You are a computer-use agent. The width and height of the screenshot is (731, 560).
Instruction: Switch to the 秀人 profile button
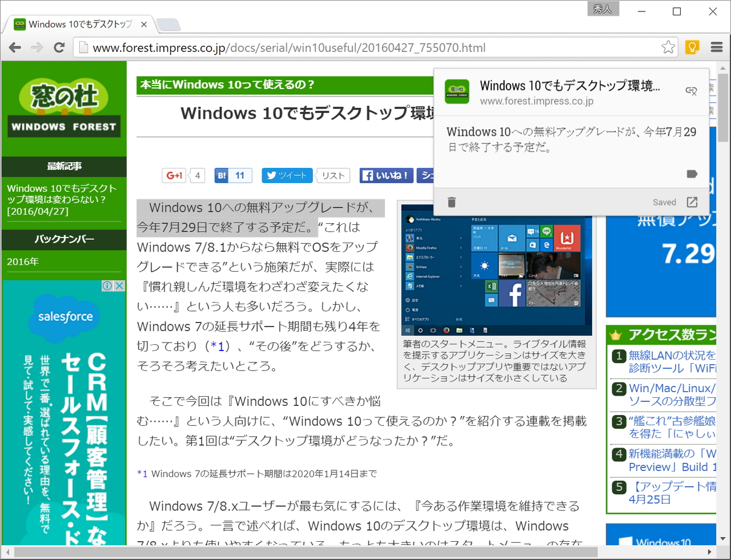click(x=603, y=9)
